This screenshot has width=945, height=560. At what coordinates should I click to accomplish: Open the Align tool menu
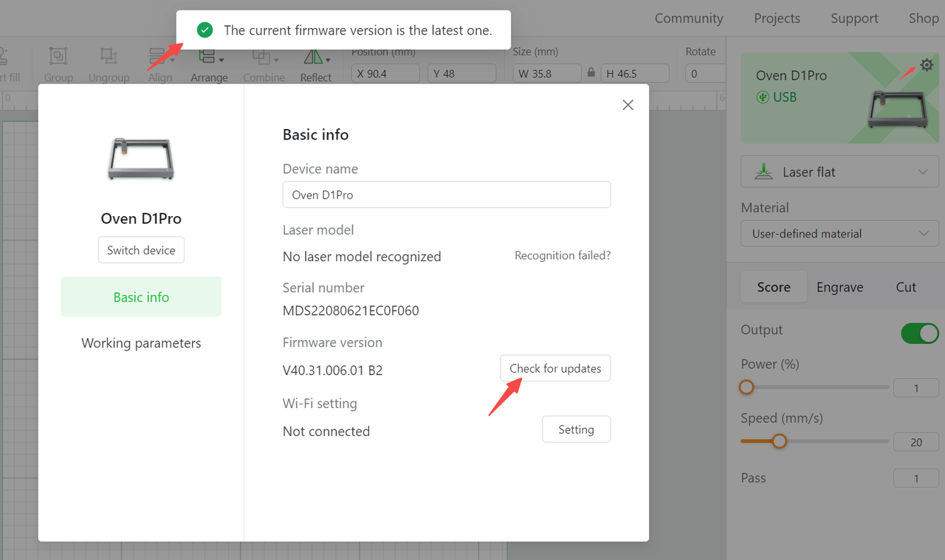click(x=160, y=64)
